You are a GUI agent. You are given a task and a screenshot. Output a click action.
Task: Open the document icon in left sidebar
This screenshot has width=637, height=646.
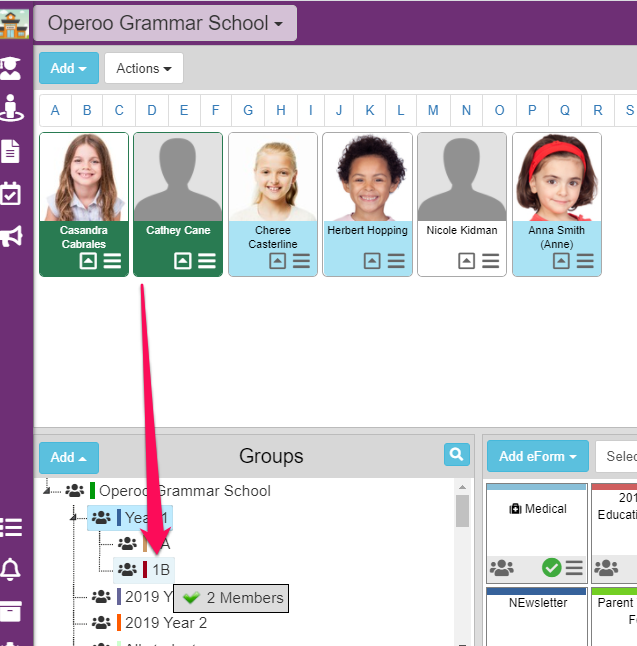coord(11,151)
